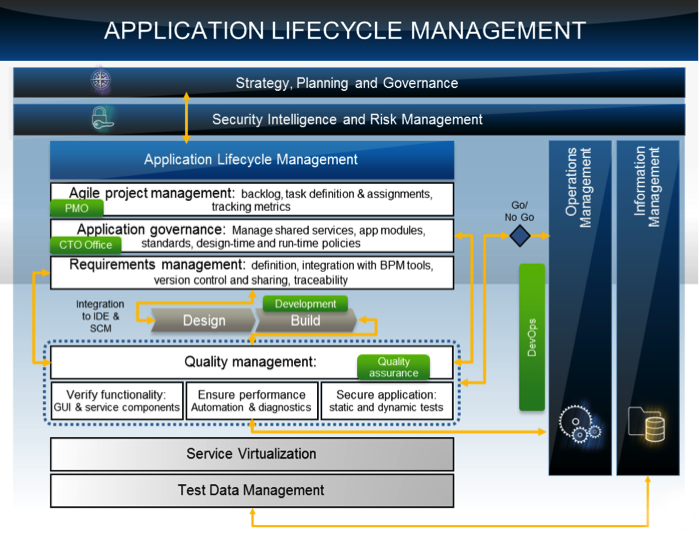The height and width of the screenshot is (541, 699).
Task: Click the 'tracking metrics' text
Action: (x=251, y=207)
